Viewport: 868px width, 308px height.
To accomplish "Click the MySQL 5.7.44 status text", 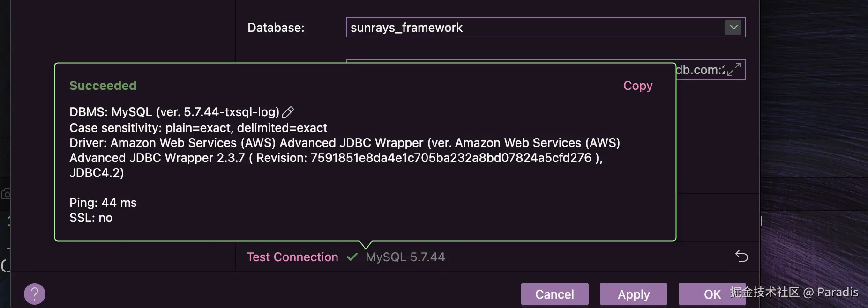I will pos(405,257).
